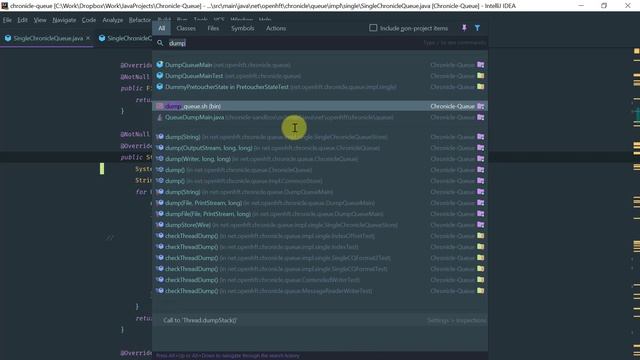Select DummyPretoucherState in PretoucherStateTest result
This screenshot has height=360, width=640.
[x=320, y=87]
